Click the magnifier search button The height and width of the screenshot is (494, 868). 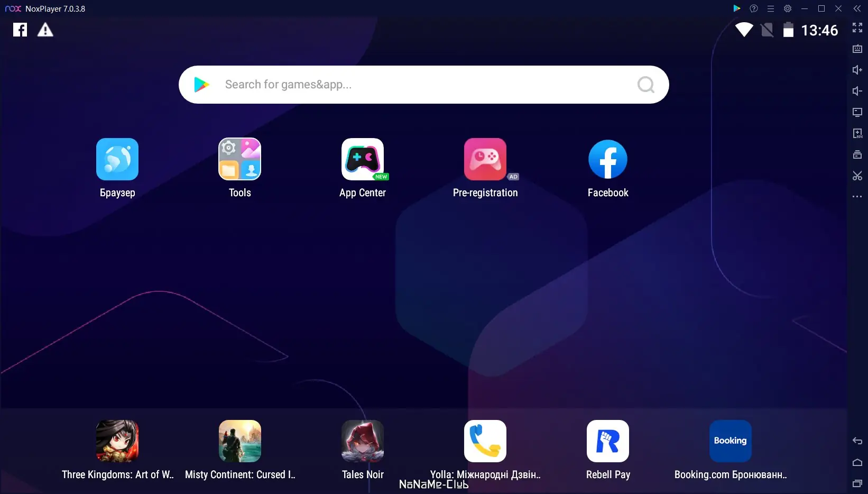coord(646,85)
